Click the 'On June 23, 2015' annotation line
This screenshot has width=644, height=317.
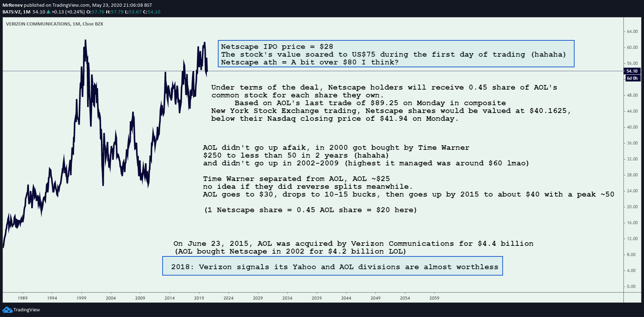[353, 244]
